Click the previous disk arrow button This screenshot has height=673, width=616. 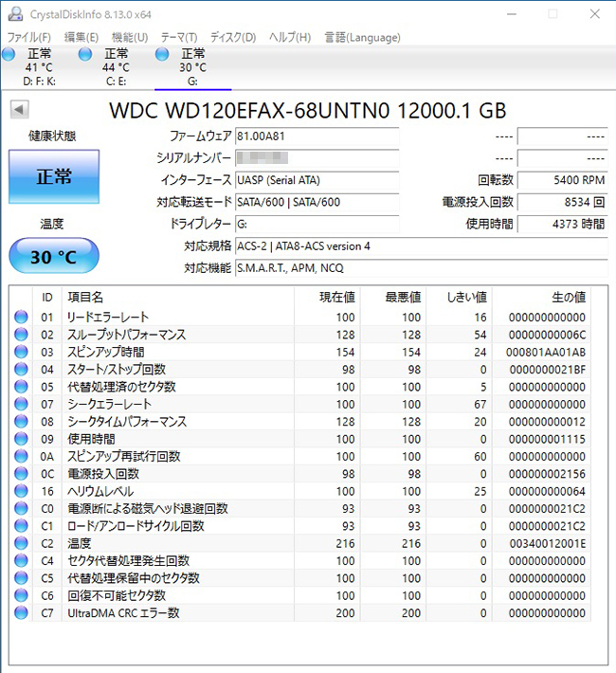click(19, 110)
